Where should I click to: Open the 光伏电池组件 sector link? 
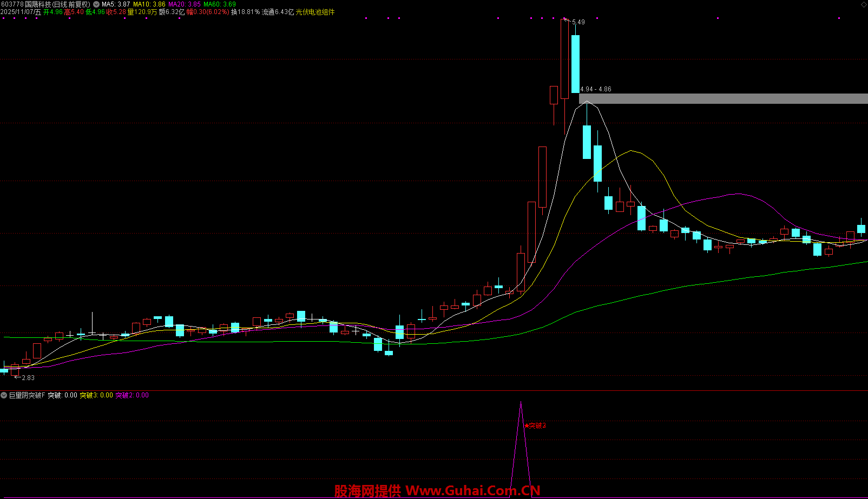point(315,12)
